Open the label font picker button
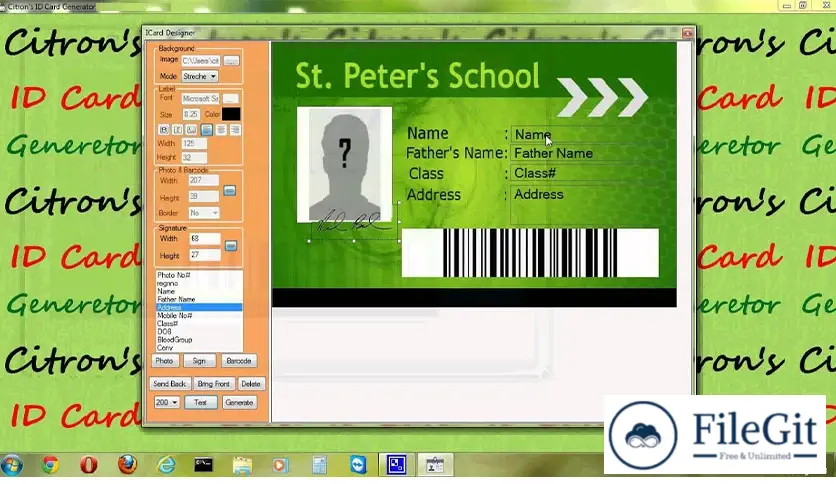 tap(230, 99)
